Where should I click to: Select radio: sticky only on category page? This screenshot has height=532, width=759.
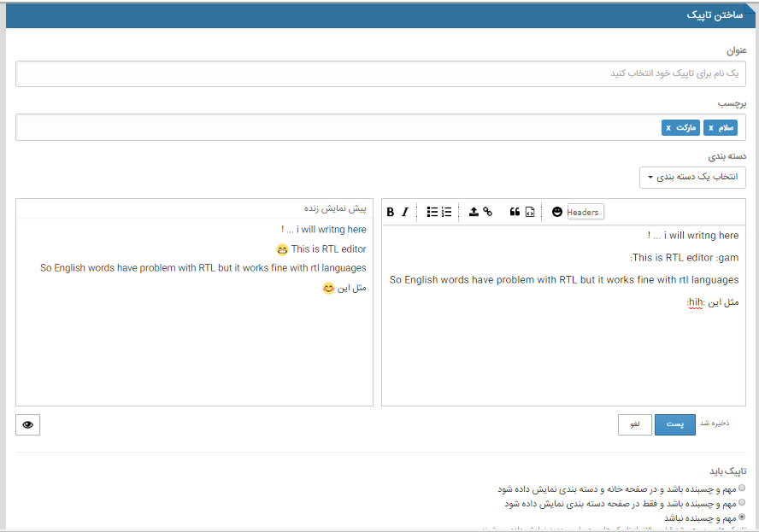coord(742,502)
